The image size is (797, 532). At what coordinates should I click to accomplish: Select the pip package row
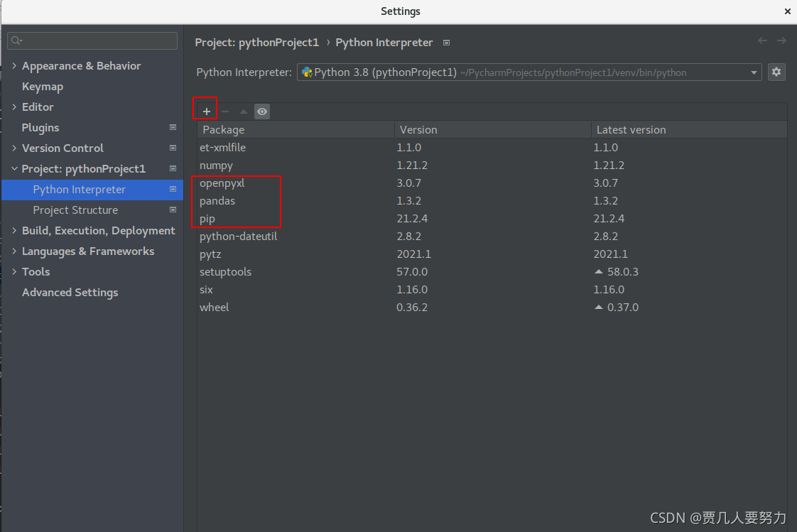[492, 219]
